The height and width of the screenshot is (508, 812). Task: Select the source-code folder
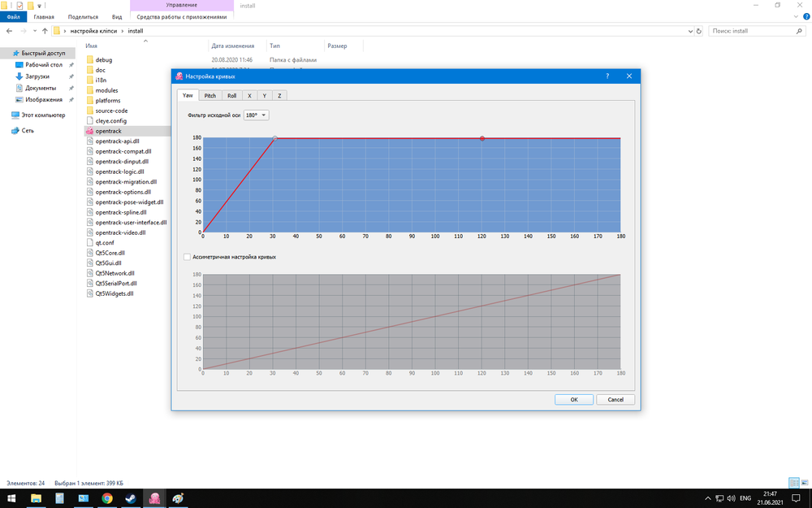tap(111, 111)
